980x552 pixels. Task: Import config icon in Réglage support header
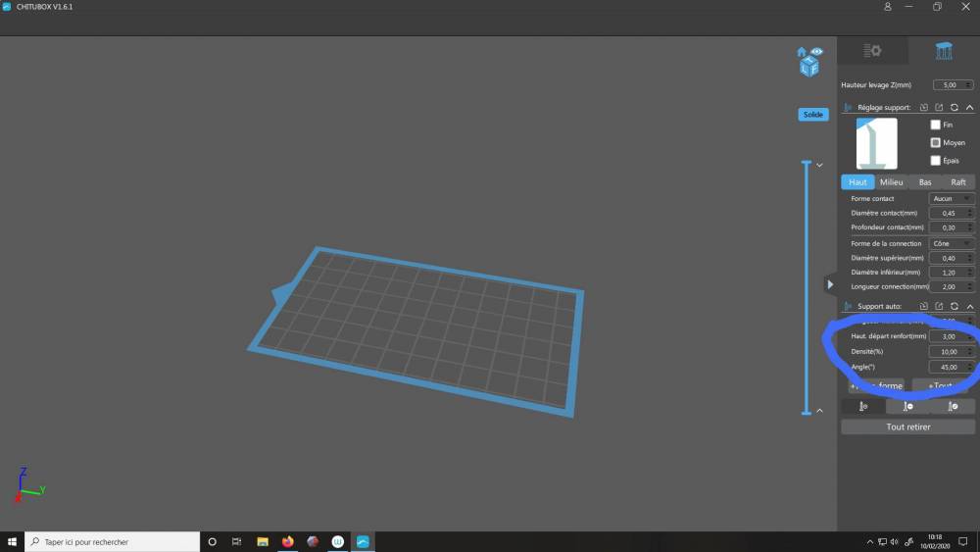924,108
